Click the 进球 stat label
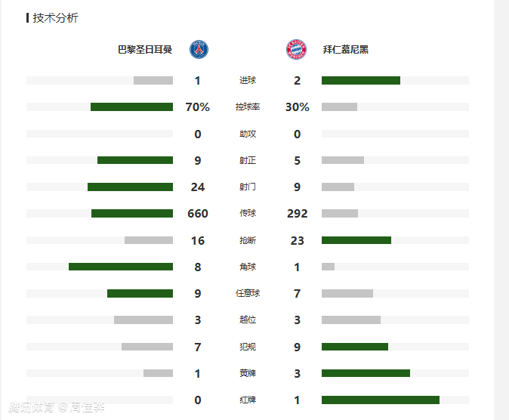509x420 pixels. pyautogui.click(x=248, y=81)
